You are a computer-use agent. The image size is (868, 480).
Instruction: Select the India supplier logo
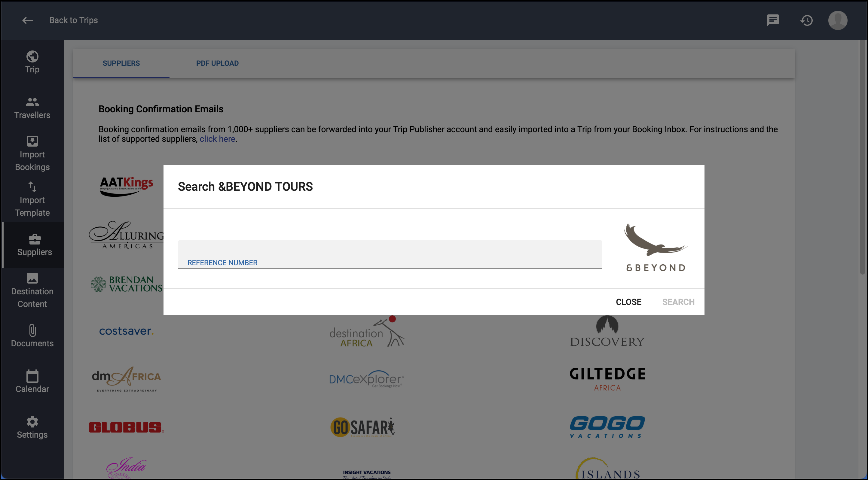coord(126,468)
